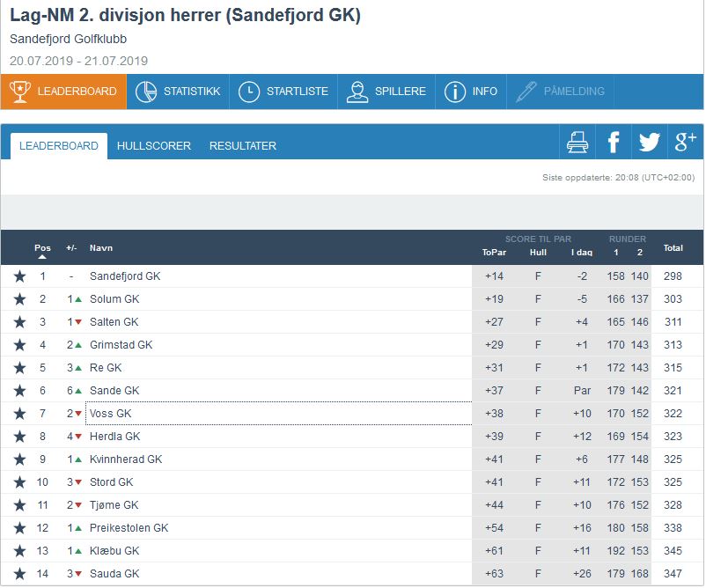Open the Statistikk section
The width and height of the screenshot is (706, 588).
[179, 92]
